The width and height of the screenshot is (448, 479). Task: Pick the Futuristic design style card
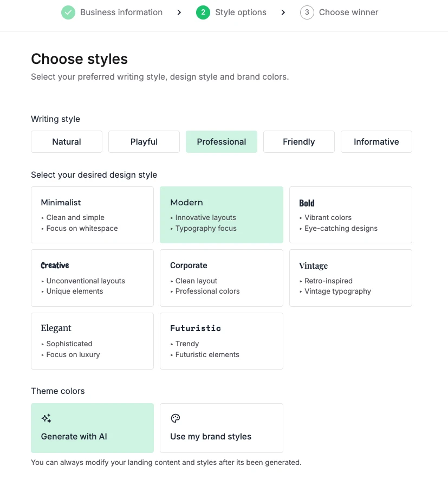click(x=222, y=341)
